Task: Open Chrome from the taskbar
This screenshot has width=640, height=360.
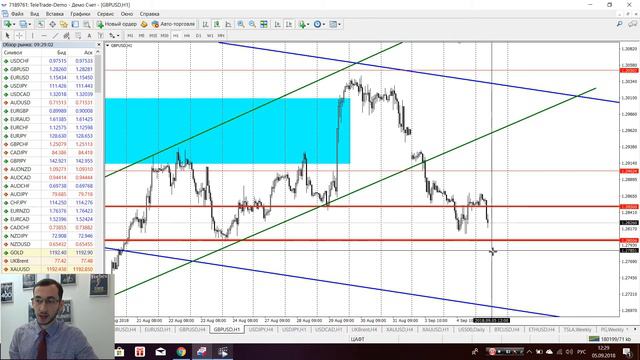Action: (181, 351)
